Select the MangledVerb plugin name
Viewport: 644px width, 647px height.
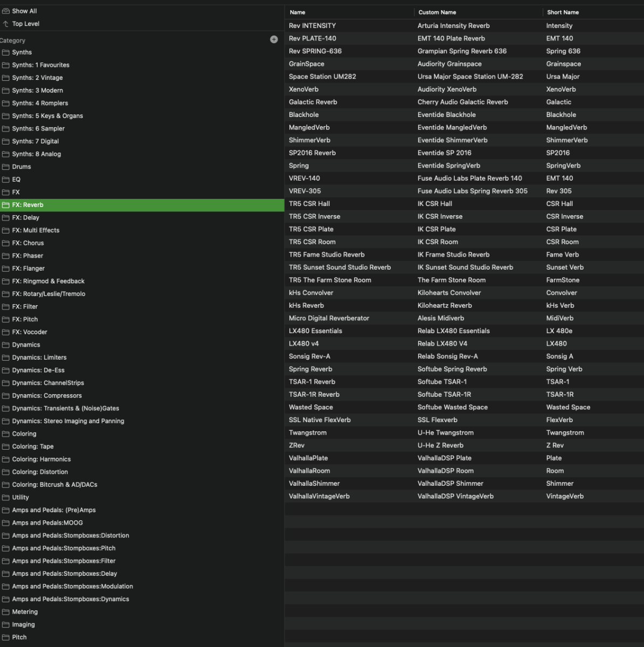click(x=309, y=127)
